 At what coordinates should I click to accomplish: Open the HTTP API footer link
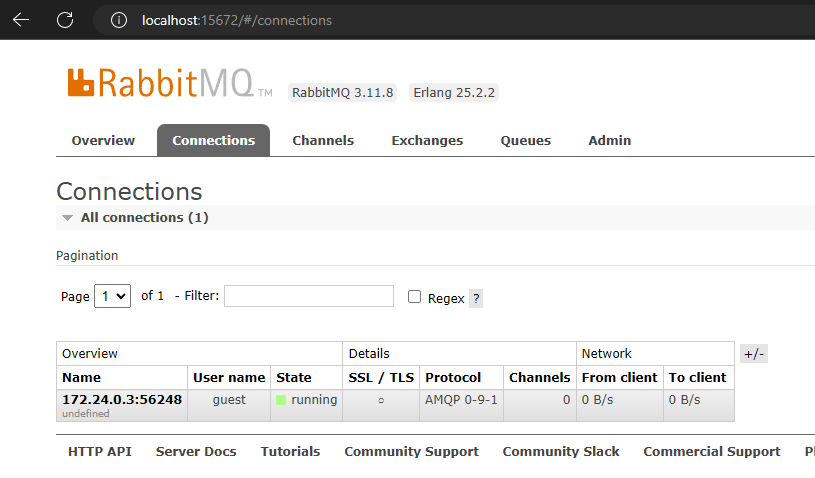(x=100, y=452)
